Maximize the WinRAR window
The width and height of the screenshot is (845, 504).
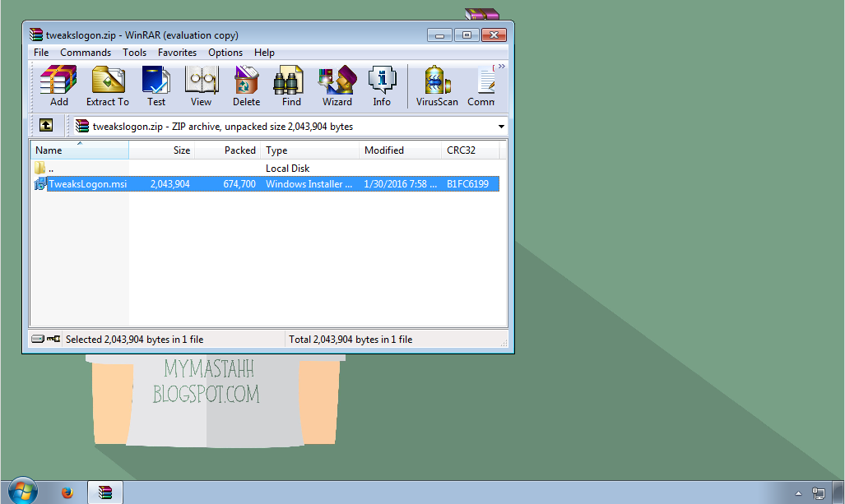(x=467, y=35)
